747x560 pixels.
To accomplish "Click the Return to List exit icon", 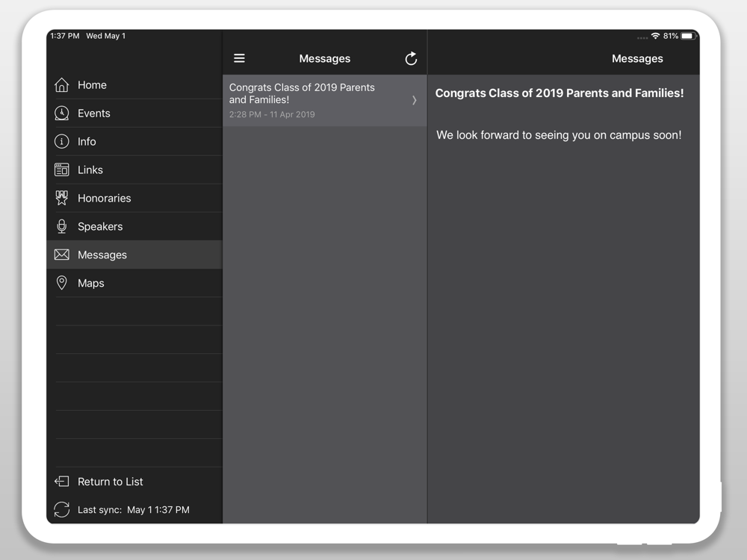I will 62,482.
